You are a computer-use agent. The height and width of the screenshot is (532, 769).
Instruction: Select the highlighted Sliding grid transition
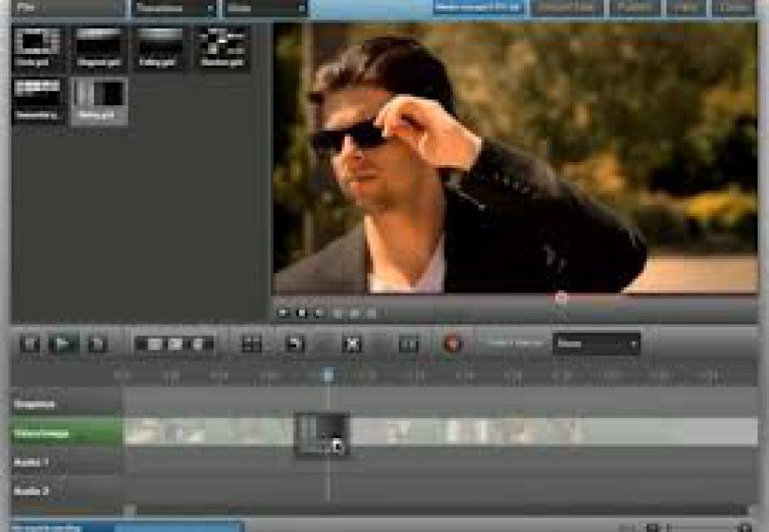click(98, 101)
